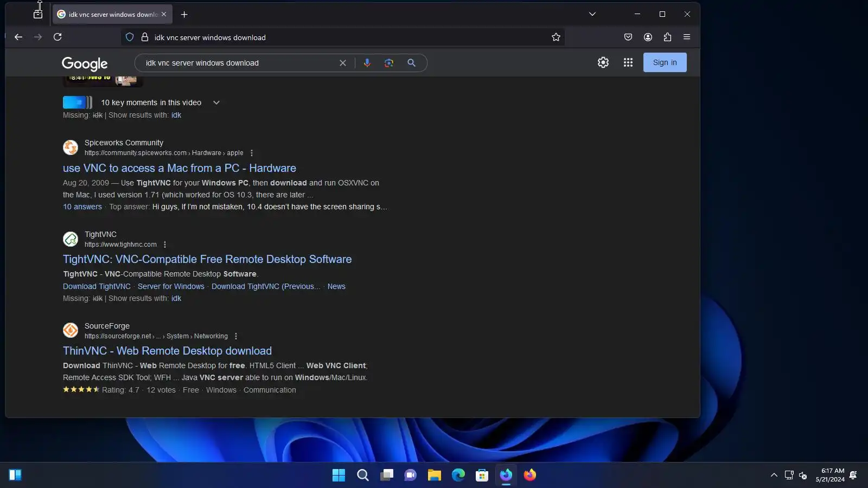Click "idk" link below the key moments row
The width and height of the screenshot is (868, 488).
[176, 115]
